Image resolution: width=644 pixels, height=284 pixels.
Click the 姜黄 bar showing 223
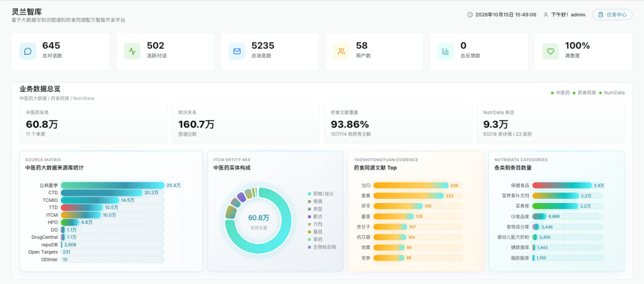[408, 195]
